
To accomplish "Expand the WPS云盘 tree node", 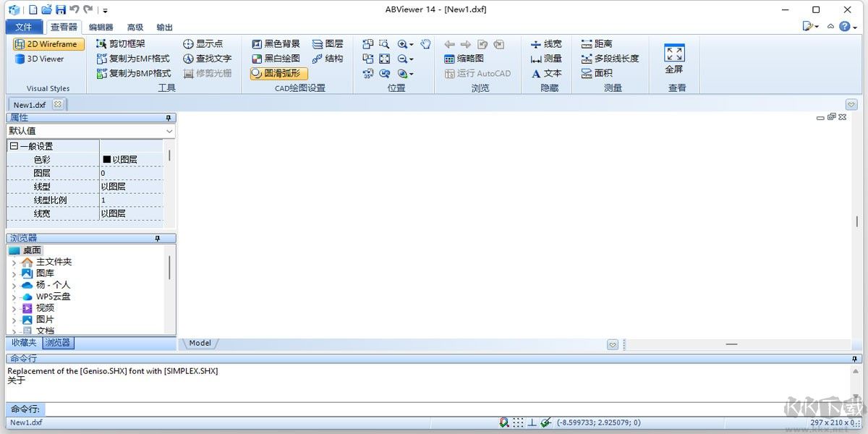I will coord(14,296).
